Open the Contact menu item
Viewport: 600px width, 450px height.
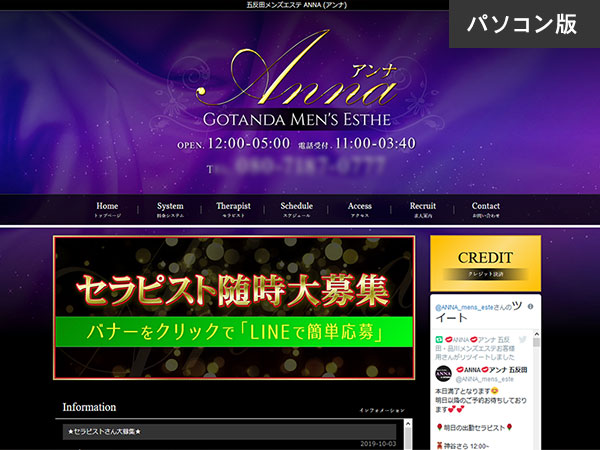pos(485,210)
